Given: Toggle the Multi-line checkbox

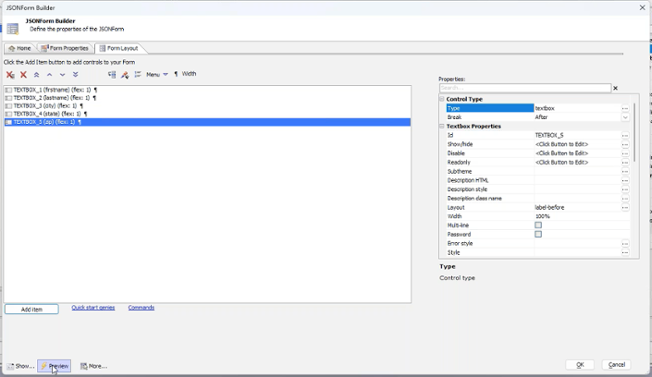Looking at the screenshot, I should [x=538, y=225].
